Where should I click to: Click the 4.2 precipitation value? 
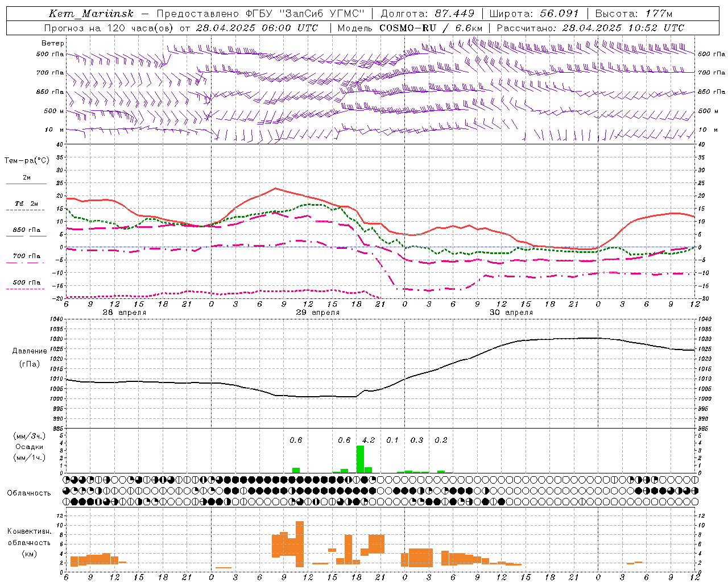pos(369,440)
